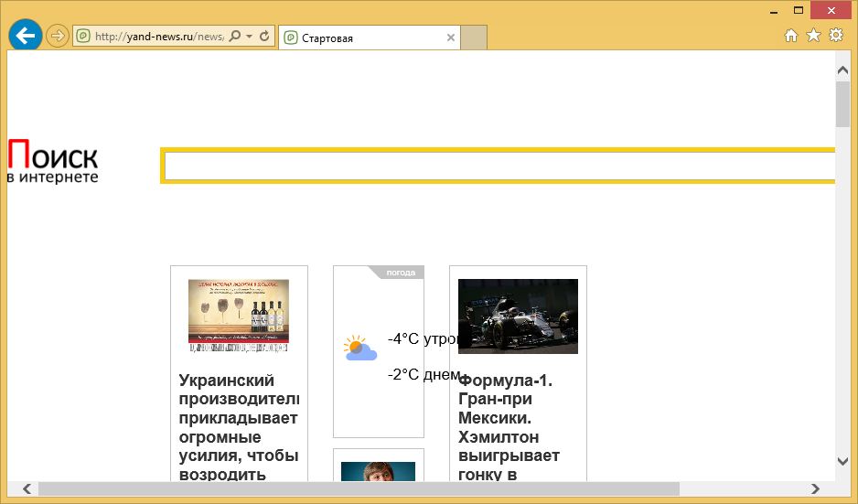Open a new blank tab
858x504 pixels.
tap(474, 38)
